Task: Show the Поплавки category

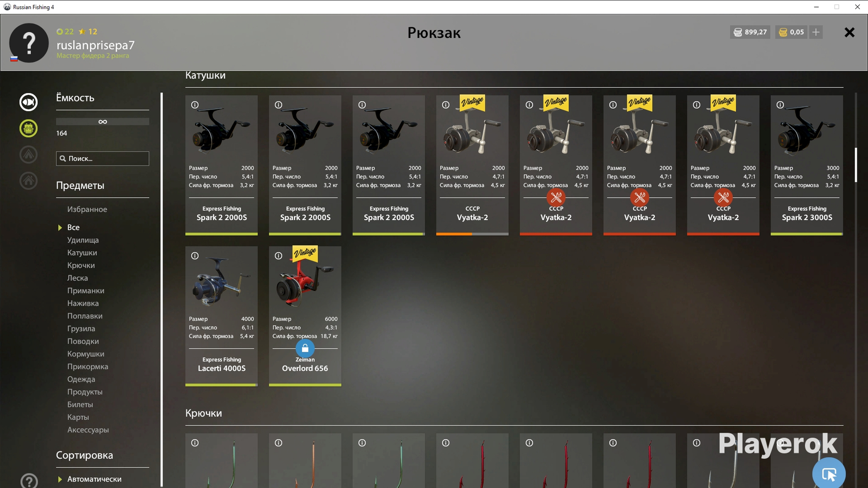Action: [85, 316]
